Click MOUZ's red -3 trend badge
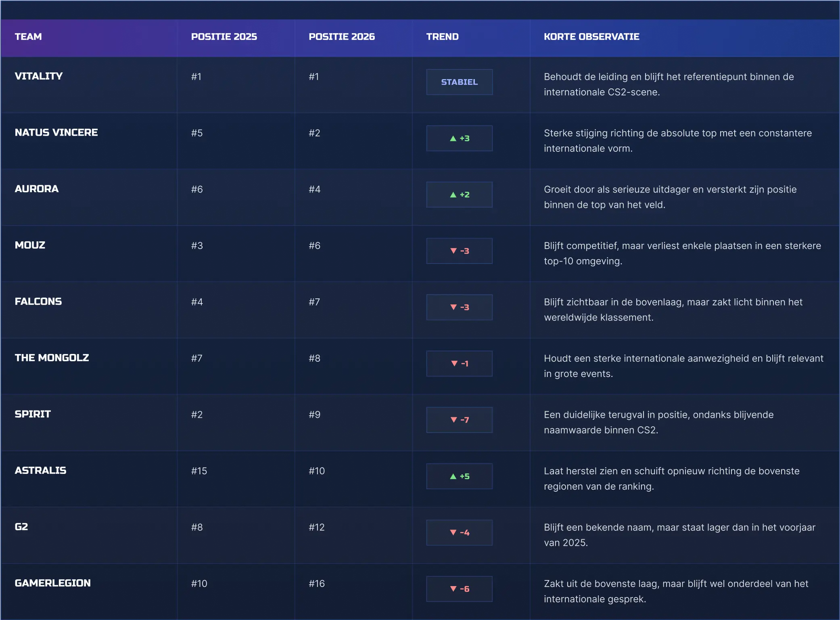The height and width of the screenshot is (620, 840). pyautogui.click(x=459, y=251)
